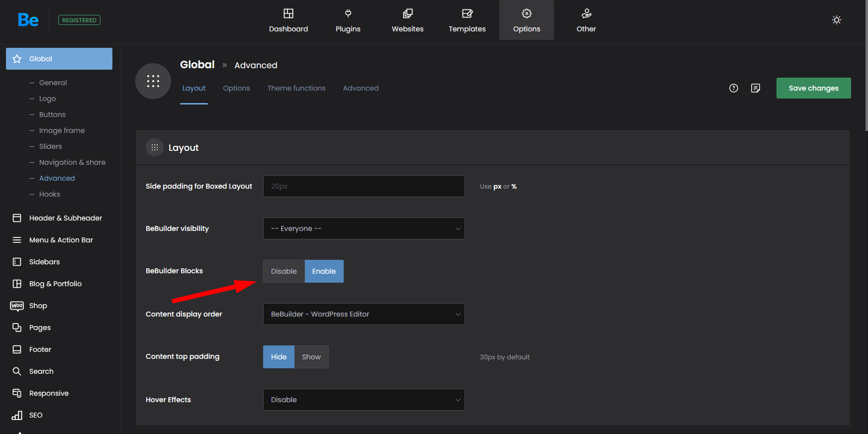Screen dimensions: 868x434
Task: Open the Options gear icon
Action: pyautogui.click(x=527, y=13)
